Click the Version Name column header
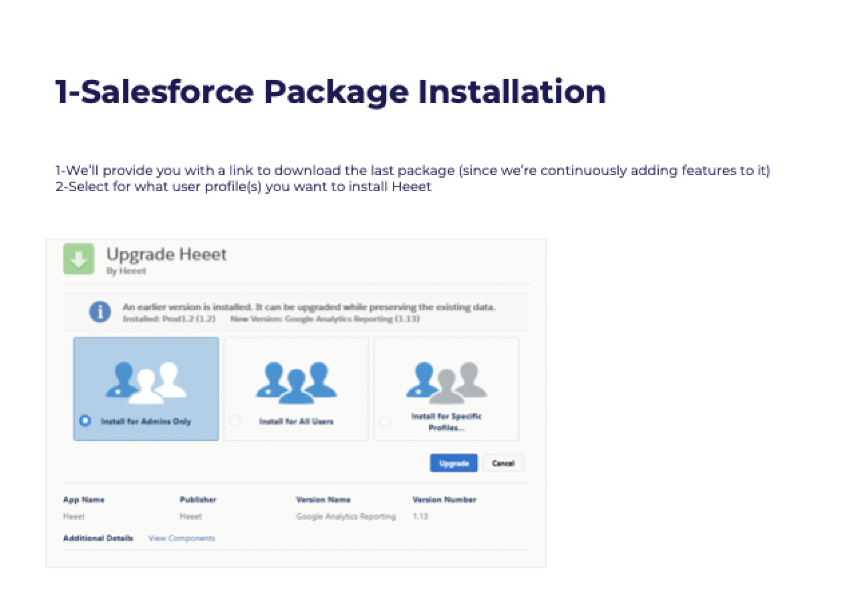 pyautogui.click(x=323, y=500)
